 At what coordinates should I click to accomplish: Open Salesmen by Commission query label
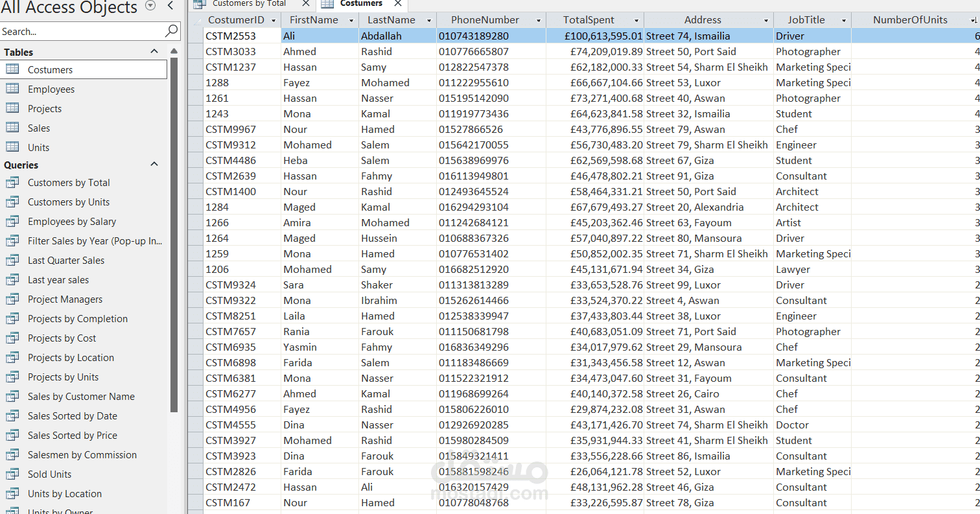(x=82, y=455)
